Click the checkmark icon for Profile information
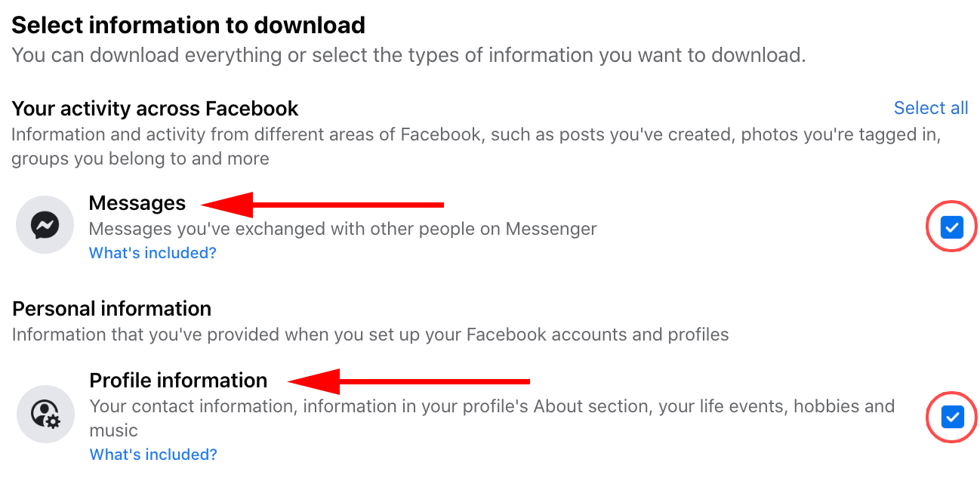Viewport: 980px width, 478px height. pos(951,418)
